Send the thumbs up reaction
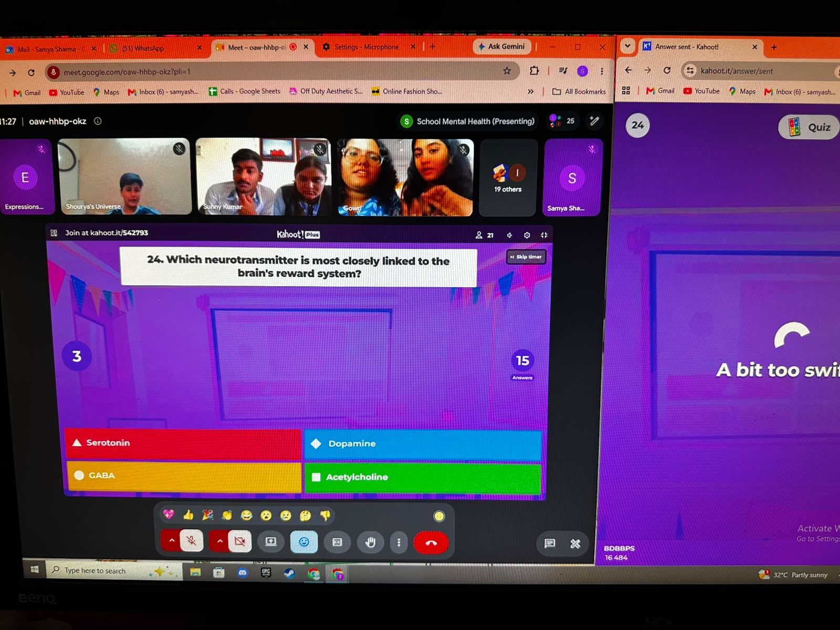This screenshot has width=840, height=630. (188, 515)
